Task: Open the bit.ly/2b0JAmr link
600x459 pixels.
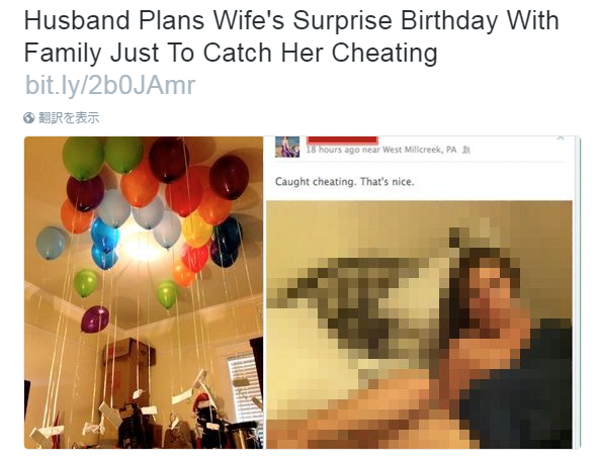Action: 110,85
